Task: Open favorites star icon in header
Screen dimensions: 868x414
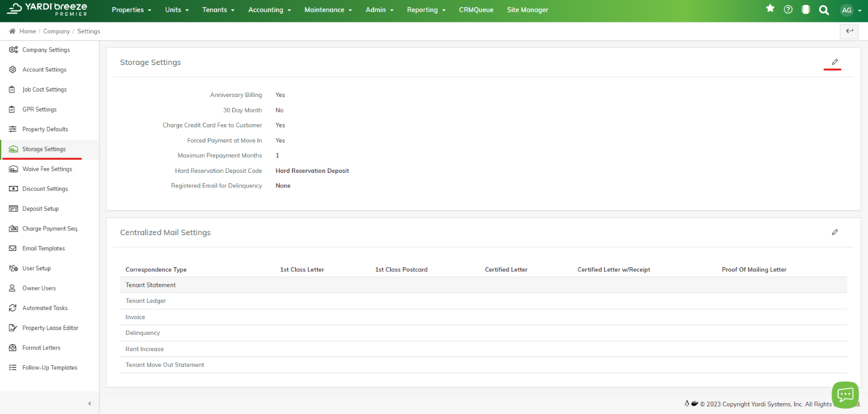Action: click(770, 9)
